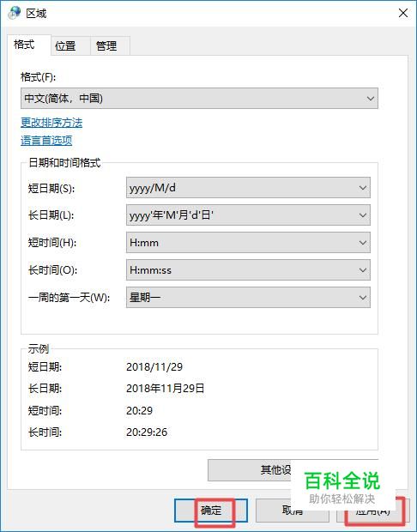Click the short time example 20:29
This screenshot has height=532, width=417.
pyautogui.click(x=140, y=410)
